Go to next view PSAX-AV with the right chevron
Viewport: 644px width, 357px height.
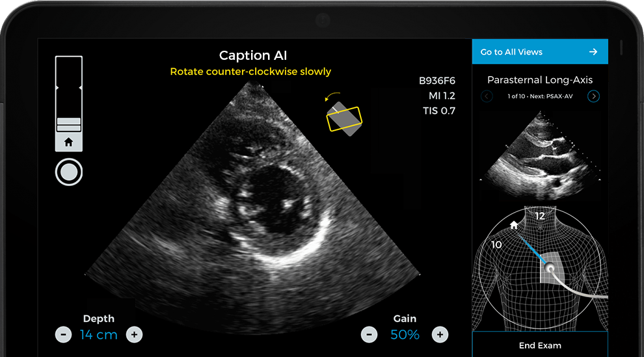593,96
